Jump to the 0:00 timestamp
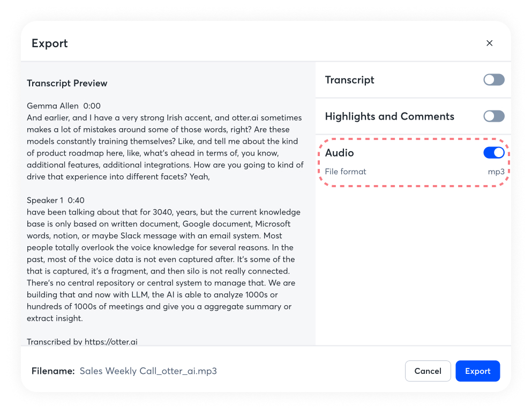This screenshot has width=532, height=413. click(x=92, y=106)
